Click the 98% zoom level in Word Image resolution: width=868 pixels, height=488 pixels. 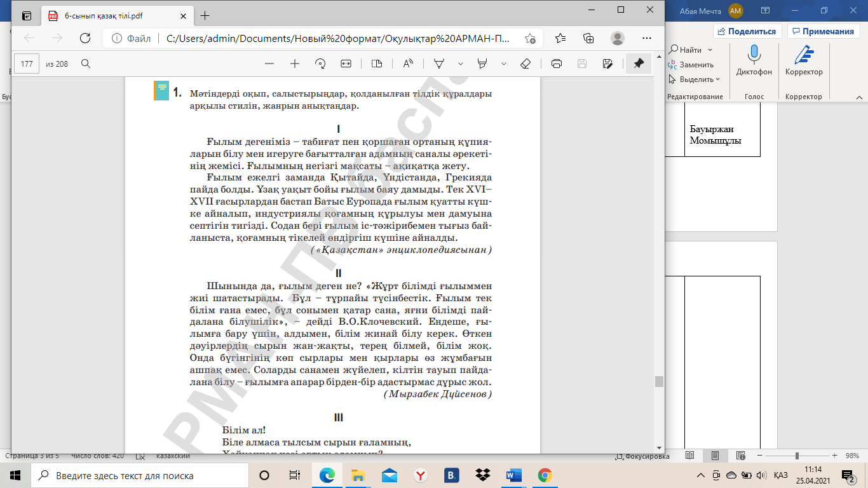pos(852,456)
